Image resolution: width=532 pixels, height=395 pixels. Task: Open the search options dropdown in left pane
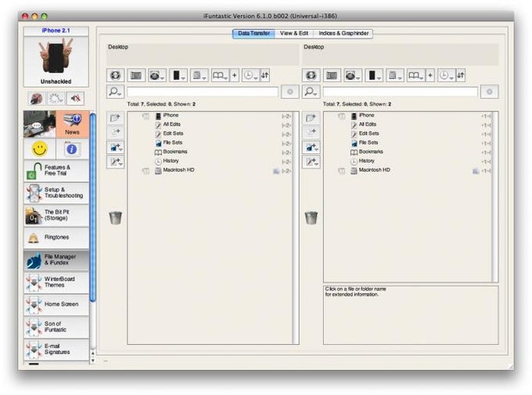click(x=115, y=92)
